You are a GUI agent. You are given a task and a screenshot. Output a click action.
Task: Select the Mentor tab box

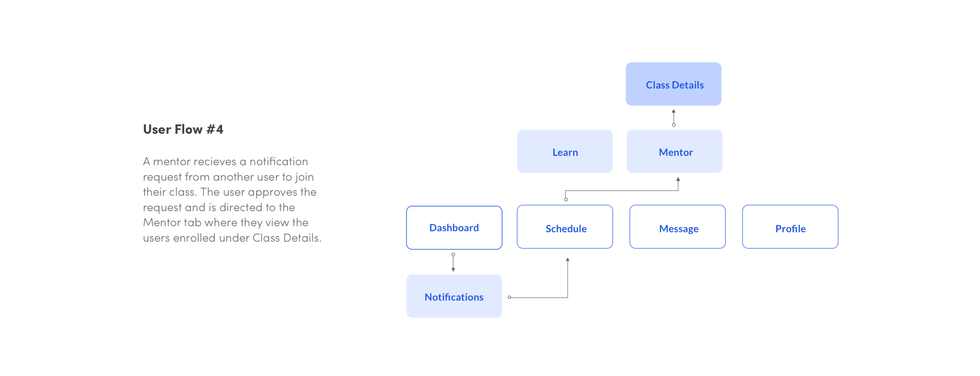click(x=675, y=152)
